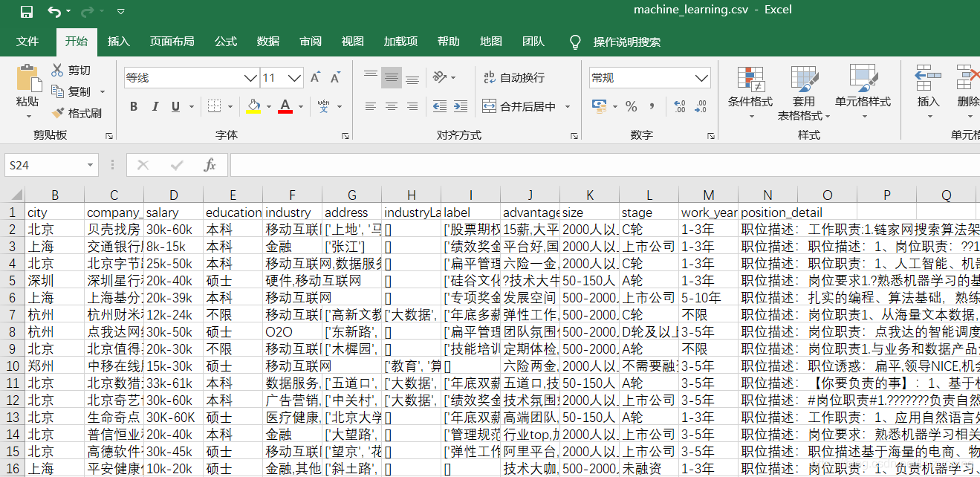
Task: Open 套用表格格式 table styles
Action: point(804,93)
